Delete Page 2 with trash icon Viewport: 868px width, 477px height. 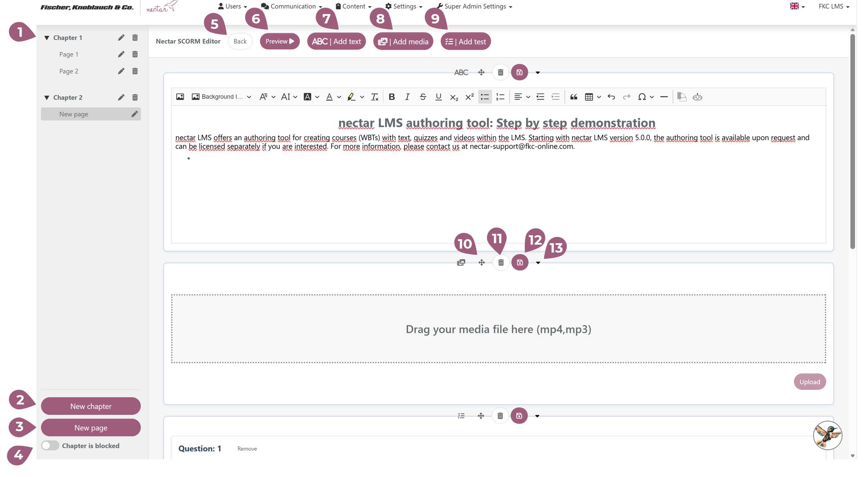tap(135, 71)
